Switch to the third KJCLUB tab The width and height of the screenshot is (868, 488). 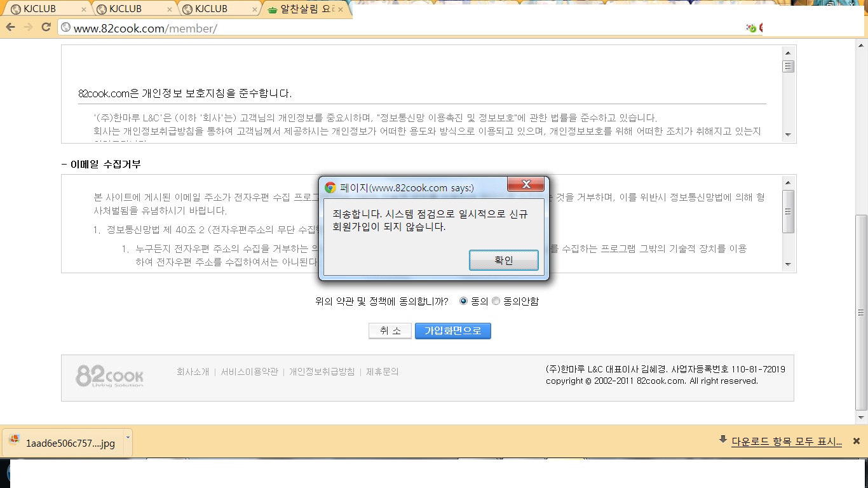click(x=216, y=10)
